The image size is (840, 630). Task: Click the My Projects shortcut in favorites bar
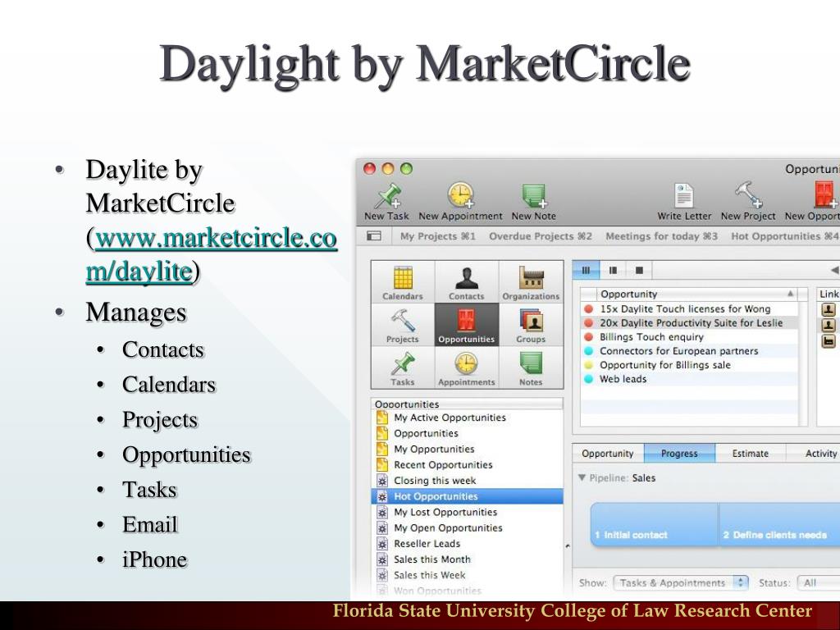438,236
